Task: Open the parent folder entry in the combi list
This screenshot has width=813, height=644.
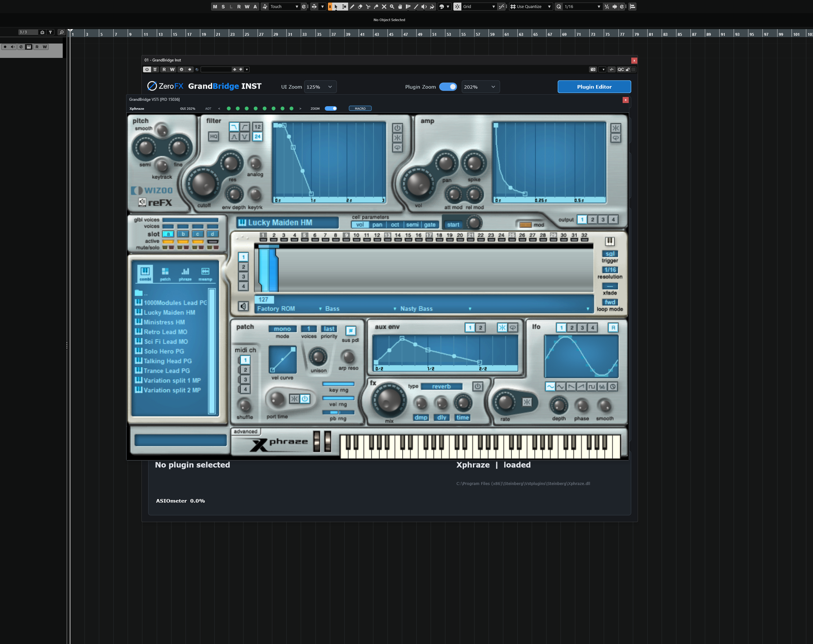Action: click(x=141, y=293)
